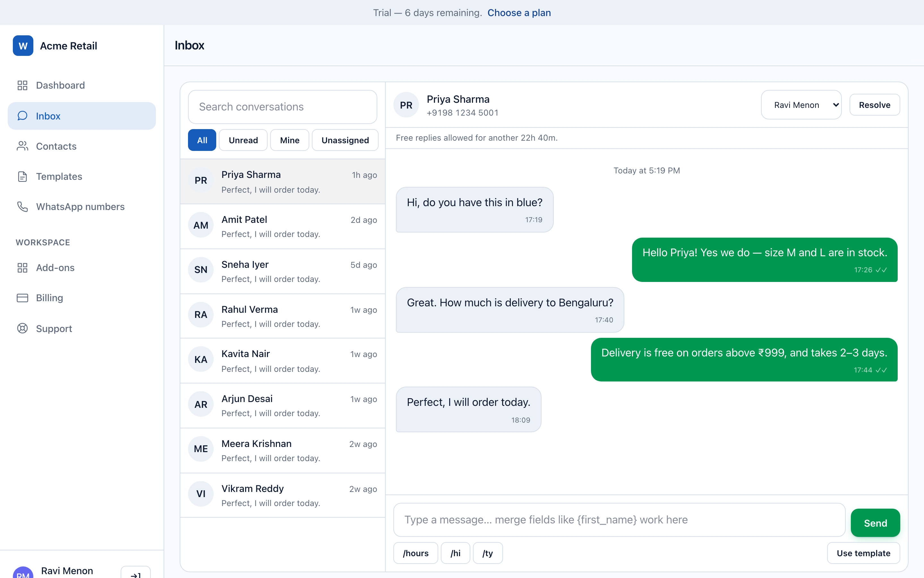This screenshot has height=578, width=924.
Task: Click the 'Hi, do you have this in blue?' message
Action: pyautogui.click(x=475, y=209)
